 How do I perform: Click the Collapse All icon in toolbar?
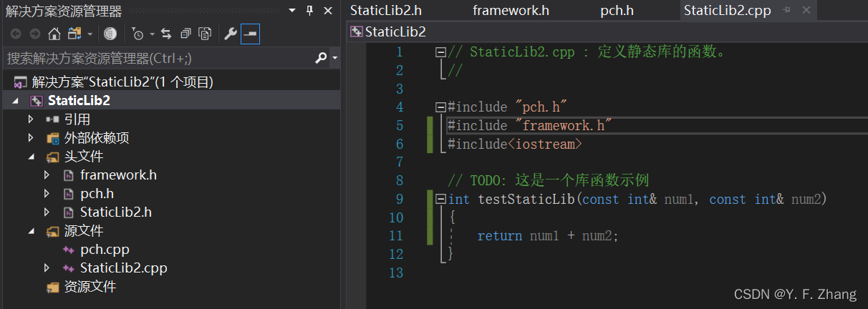[185, 34]
